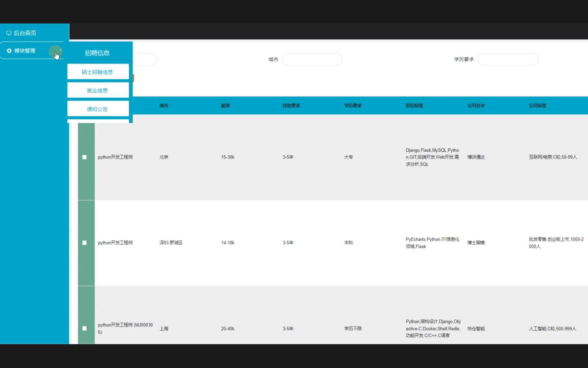This screenshot has height=368, width=588.
Task: Click the PyEcharts,Python job tags cell
Action: 433,243
